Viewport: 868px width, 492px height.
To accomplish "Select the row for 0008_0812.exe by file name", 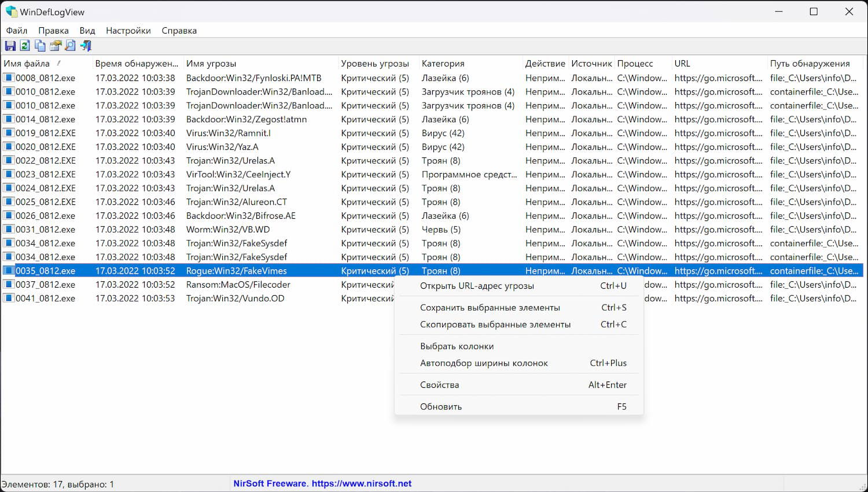I will click(x=45, y=78).
